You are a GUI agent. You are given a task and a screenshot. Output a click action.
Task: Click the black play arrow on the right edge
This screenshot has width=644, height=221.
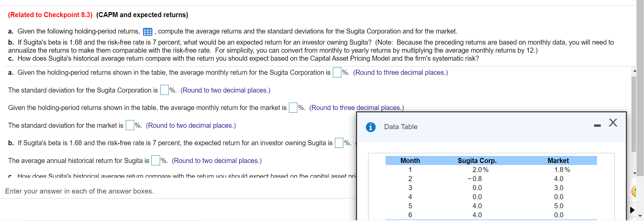pos(632,210)
